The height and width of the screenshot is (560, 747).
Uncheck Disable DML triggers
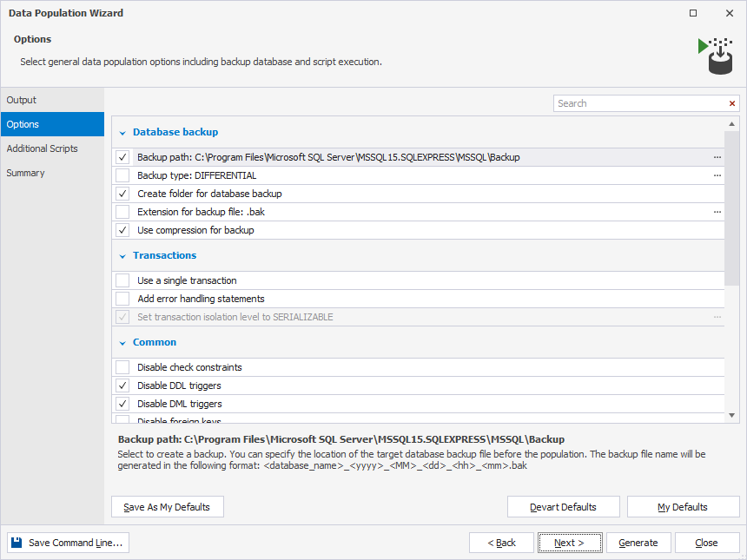(122, 404)
